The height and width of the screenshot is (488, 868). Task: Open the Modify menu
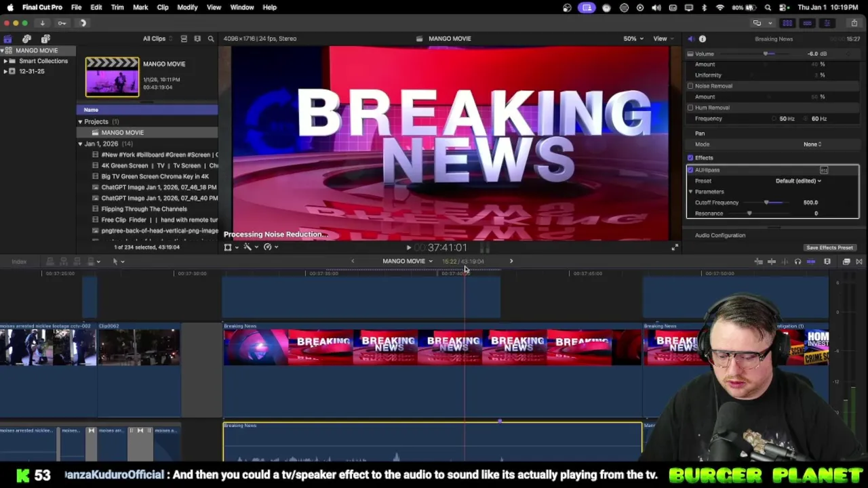click(x=187, y=7)
